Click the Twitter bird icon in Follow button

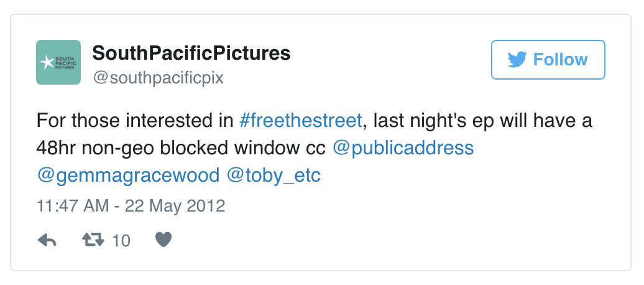click(x=517, y=60)
